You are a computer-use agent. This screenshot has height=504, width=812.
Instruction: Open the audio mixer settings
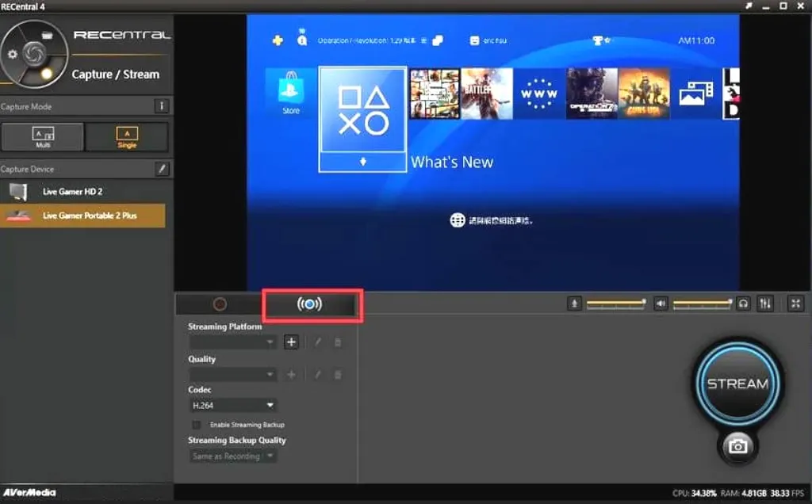765,304
